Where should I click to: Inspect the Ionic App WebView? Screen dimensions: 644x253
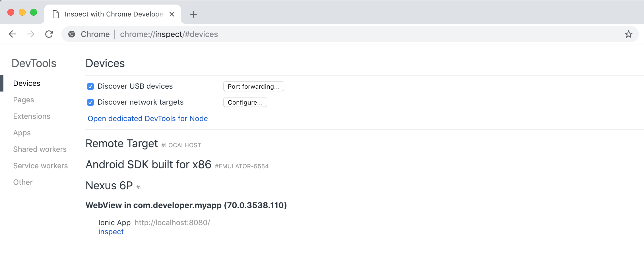(x=111, y=232)
